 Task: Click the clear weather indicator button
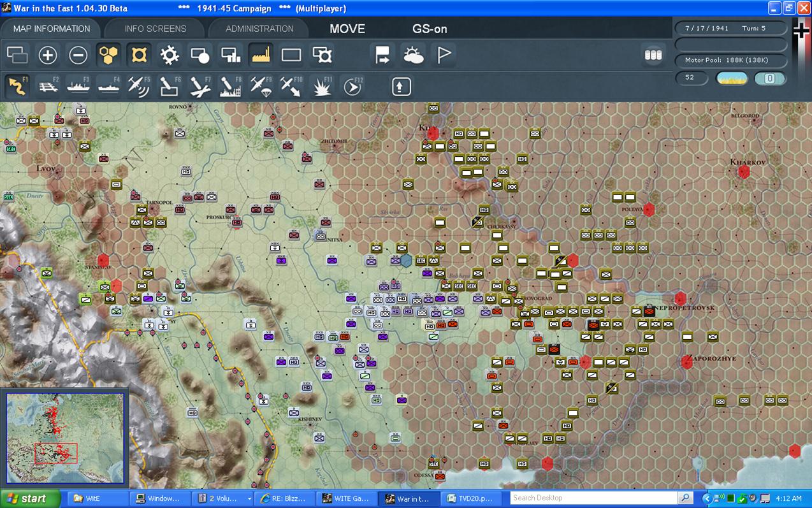[732, 78]
